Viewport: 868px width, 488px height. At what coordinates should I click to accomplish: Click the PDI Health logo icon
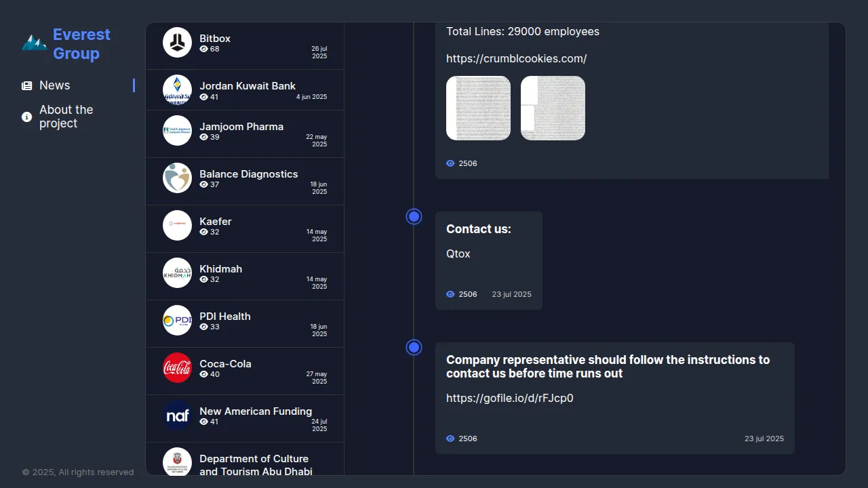[177, 320]
